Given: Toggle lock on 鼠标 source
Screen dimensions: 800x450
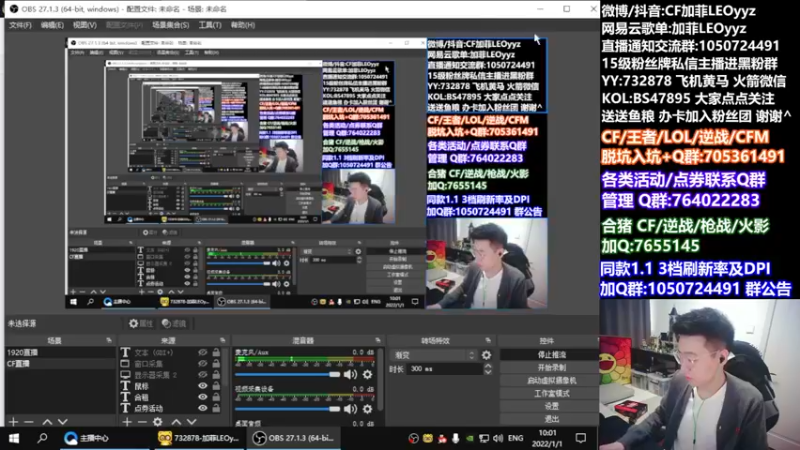Looking at the screenshot, I should [216, 386].
